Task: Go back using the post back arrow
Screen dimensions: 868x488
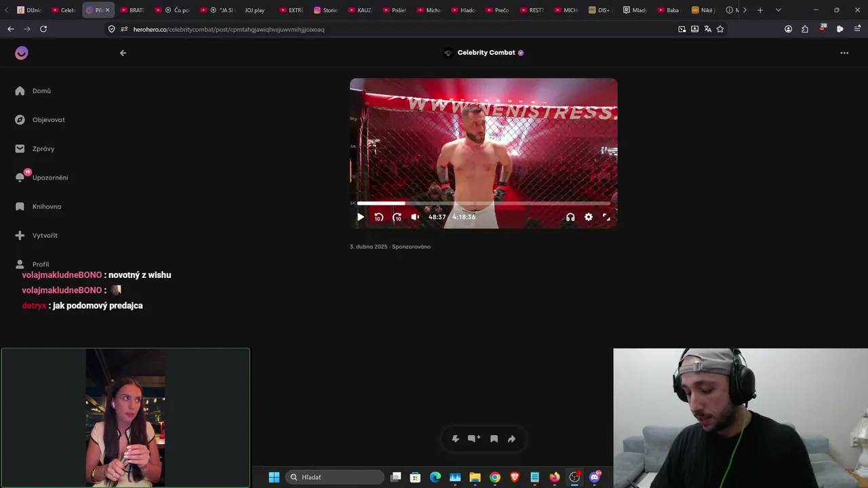Action: [x=123, y=53]
